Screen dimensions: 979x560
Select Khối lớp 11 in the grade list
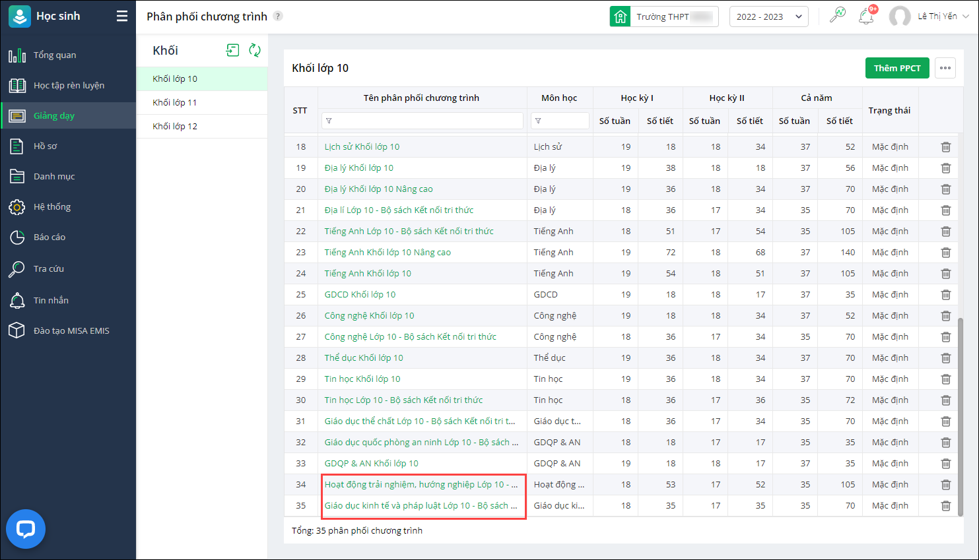175,103
